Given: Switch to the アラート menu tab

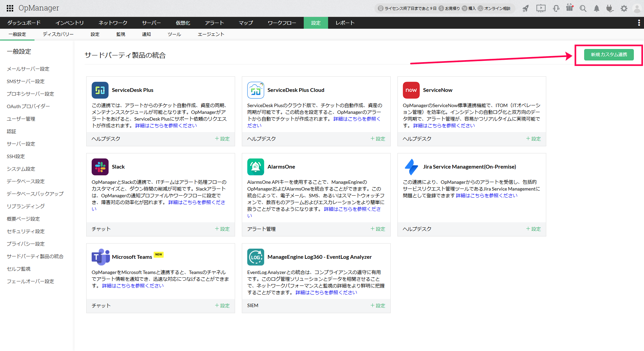Looking at the screenshot, I should (214, 23).
